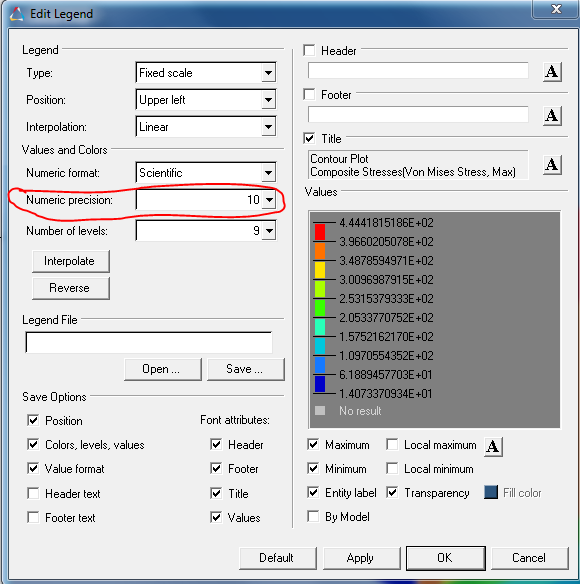Click the Legend File path field
This screenshot has width=580, height=584.
tap(149, 342)
